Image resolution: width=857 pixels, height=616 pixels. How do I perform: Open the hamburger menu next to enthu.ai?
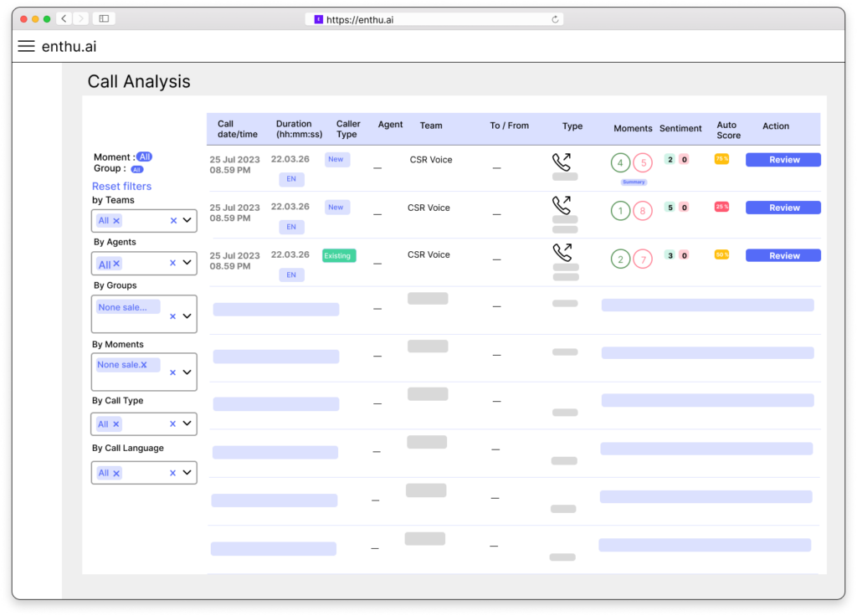tap(26, 46)
